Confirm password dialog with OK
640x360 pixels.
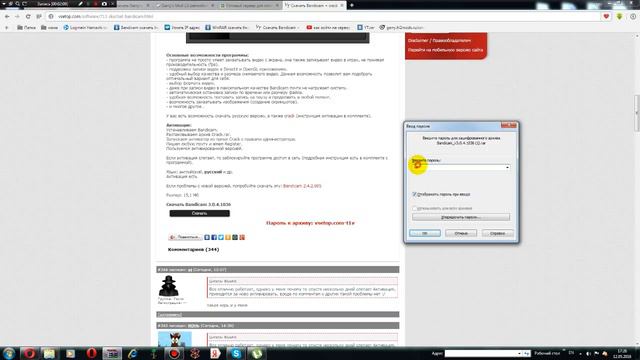click(425, 233)
